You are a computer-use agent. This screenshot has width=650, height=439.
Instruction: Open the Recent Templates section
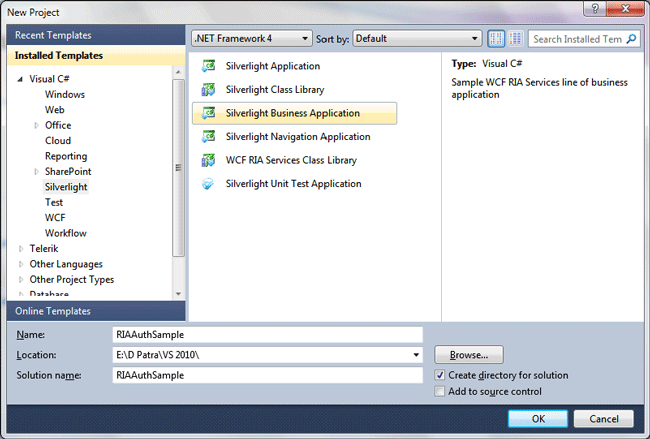[96, 35]
